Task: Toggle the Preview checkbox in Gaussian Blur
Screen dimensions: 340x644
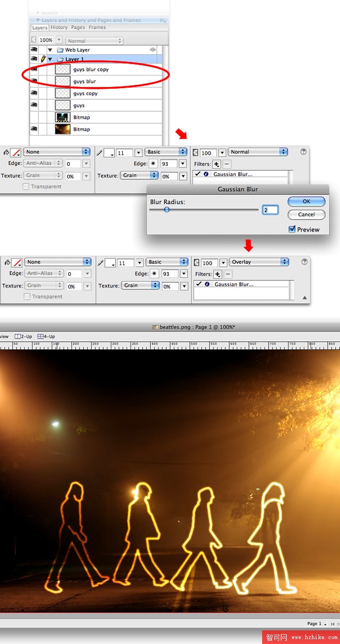Action: [x=292, y=229]
